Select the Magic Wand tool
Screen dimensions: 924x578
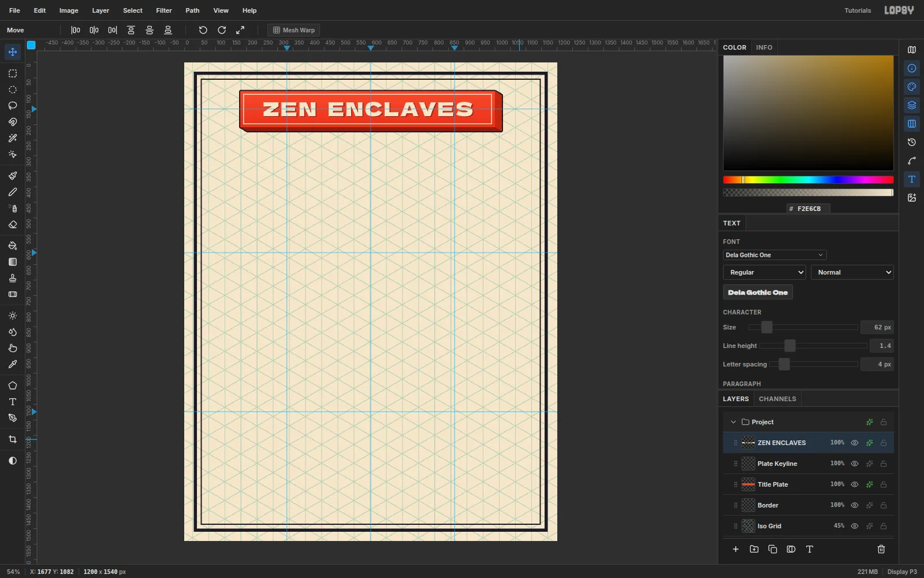(x=13, y=138)
